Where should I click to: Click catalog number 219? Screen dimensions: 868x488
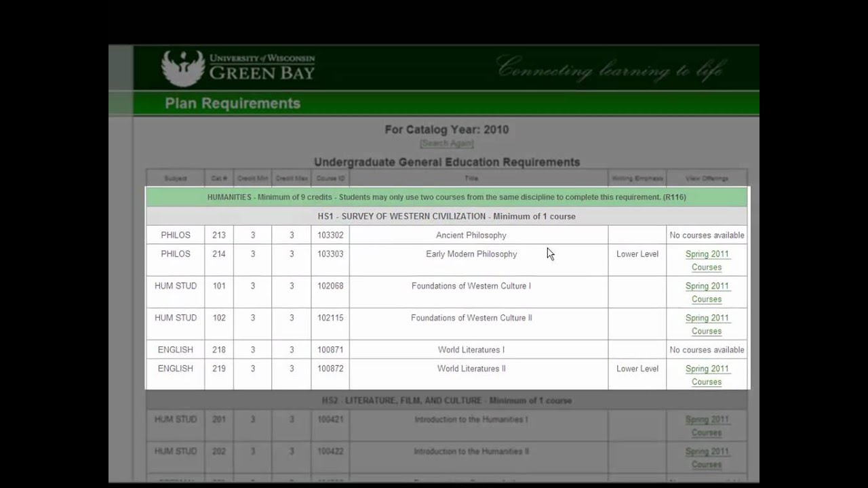219,369
